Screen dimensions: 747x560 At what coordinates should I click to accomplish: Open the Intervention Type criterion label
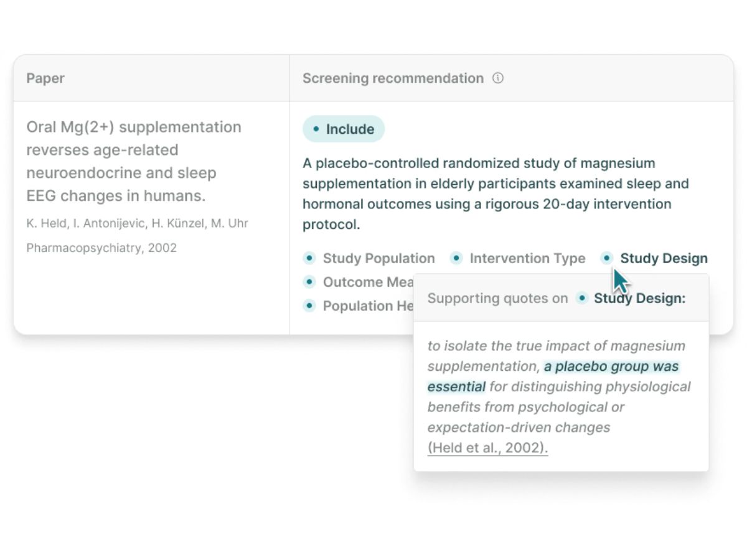click(527, 258)
